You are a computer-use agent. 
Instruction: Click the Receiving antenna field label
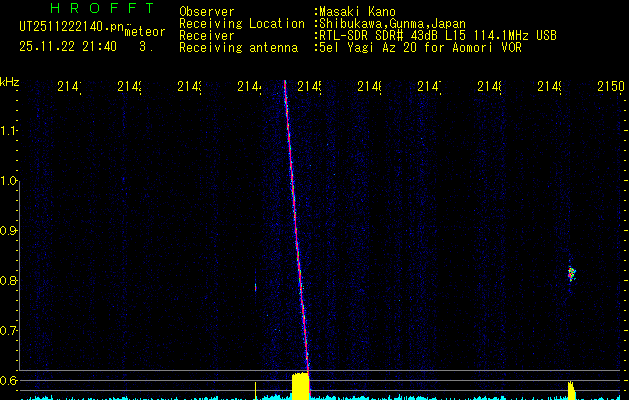(238, 47)
